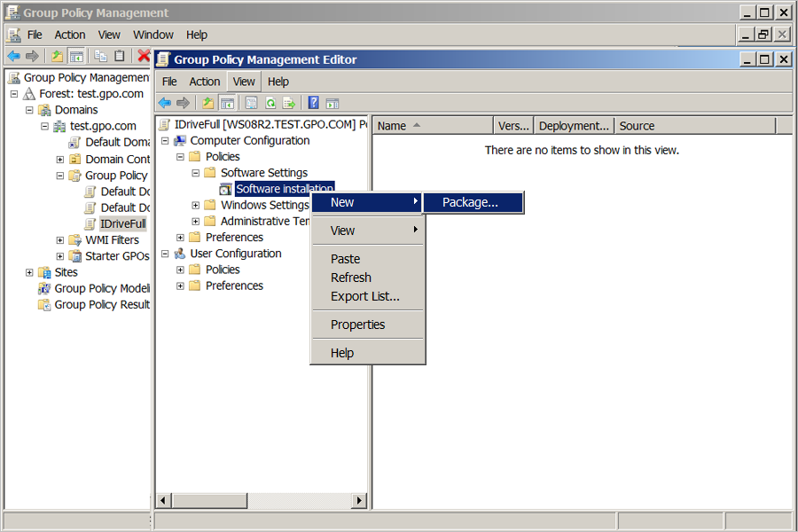Select test.gpo.com domain in left tree

103,126
